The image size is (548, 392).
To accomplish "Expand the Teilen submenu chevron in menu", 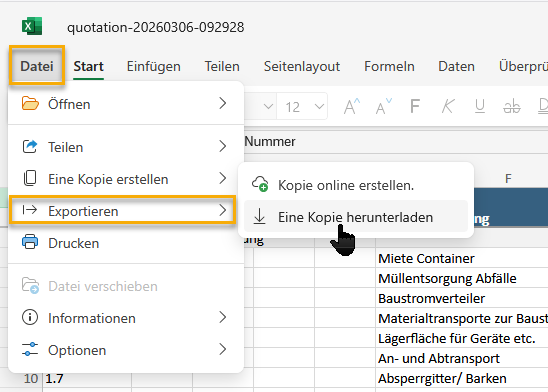I will 223,146.
